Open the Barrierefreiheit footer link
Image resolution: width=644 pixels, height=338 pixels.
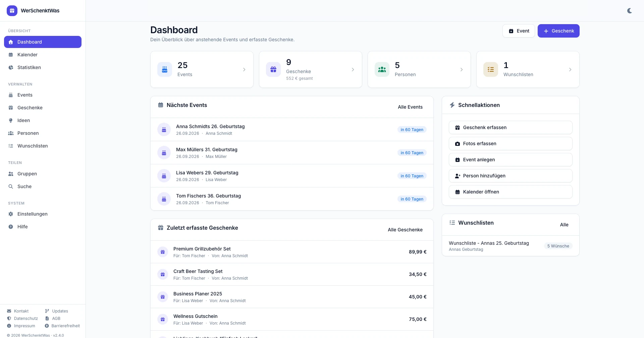point(62,326)
